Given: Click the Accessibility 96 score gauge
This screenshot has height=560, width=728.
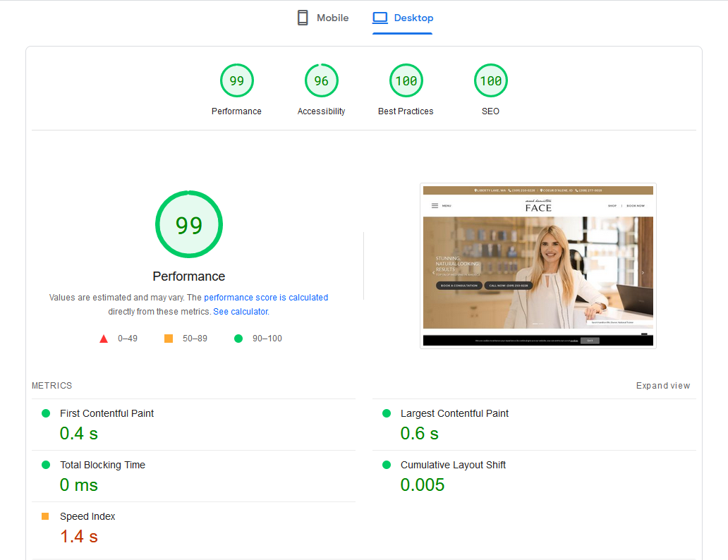Looking at the screenshot, I should click(321, 81).
